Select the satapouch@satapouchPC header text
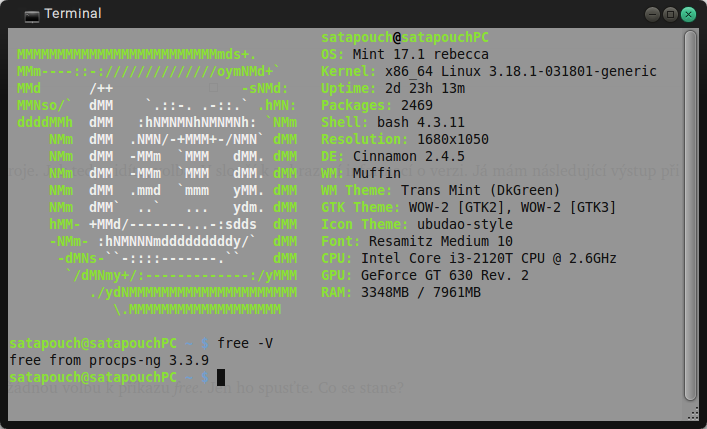The image size is (707, 429). 404,37
